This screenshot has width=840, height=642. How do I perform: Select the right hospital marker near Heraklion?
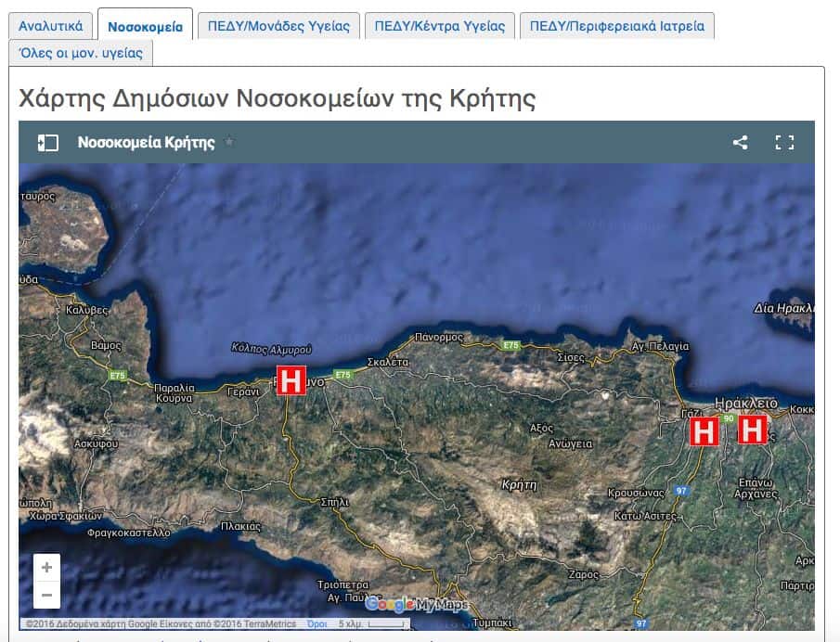pos(752,430)
